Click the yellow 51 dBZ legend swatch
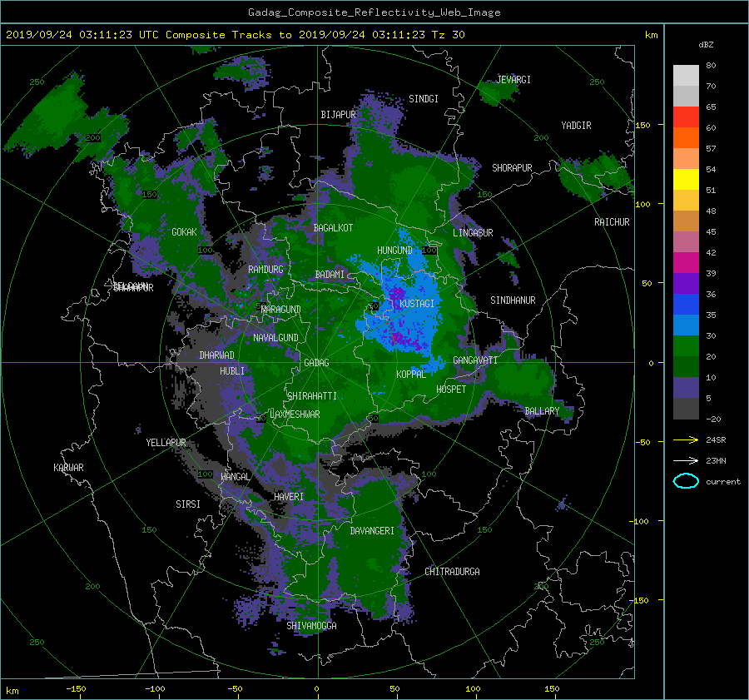 tap(686, 179)
